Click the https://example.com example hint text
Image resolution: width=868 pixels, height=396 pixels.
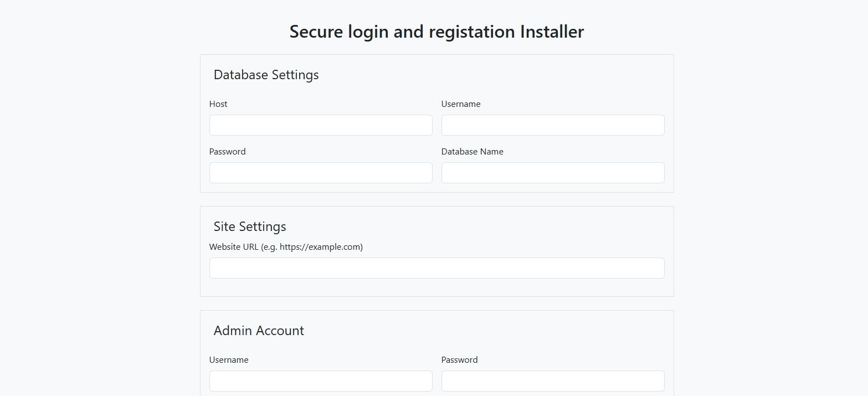coord(320,247)
